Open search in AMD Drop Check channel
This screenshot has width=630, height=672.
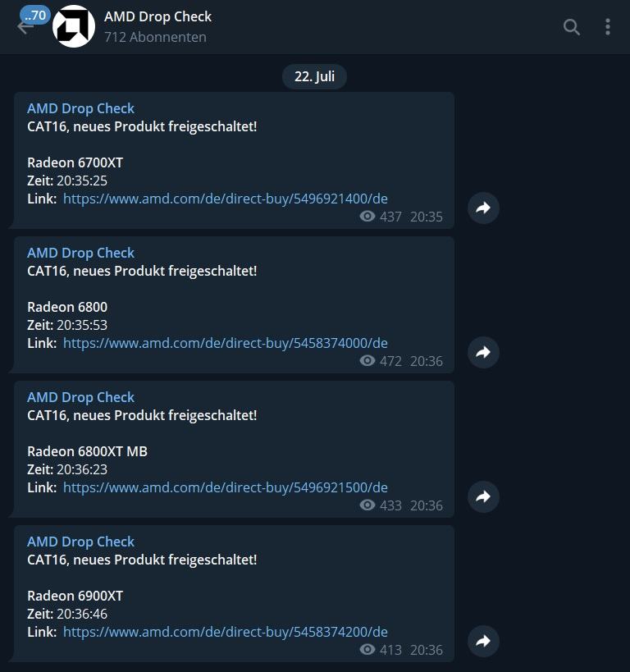(571, 27)
